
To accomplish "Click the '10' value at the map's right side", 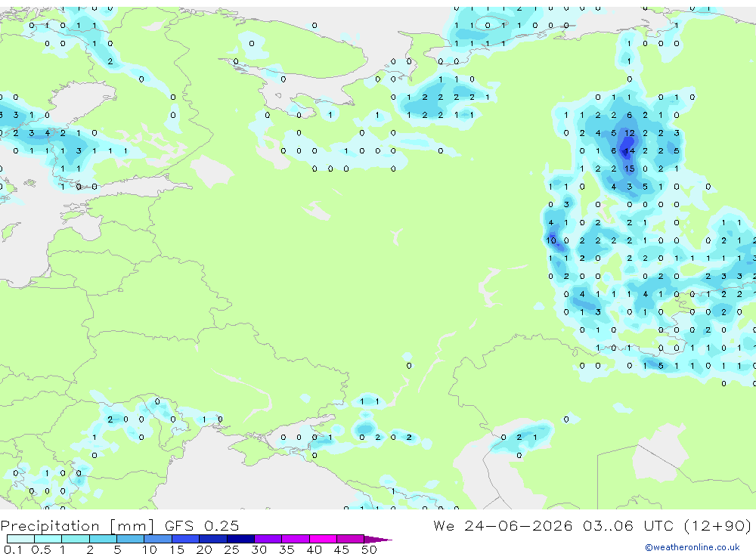I will 550,240.
